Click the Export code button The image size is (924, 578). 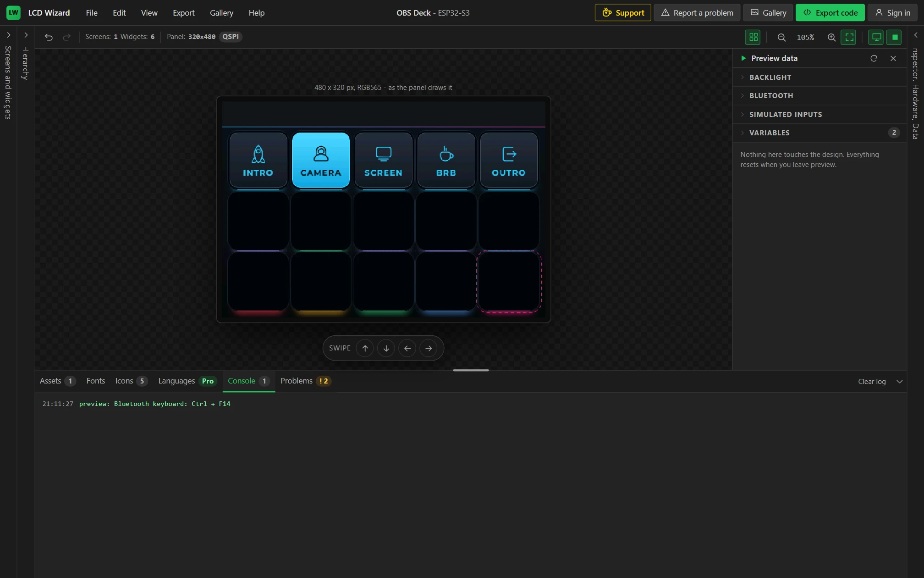(830, 13)
